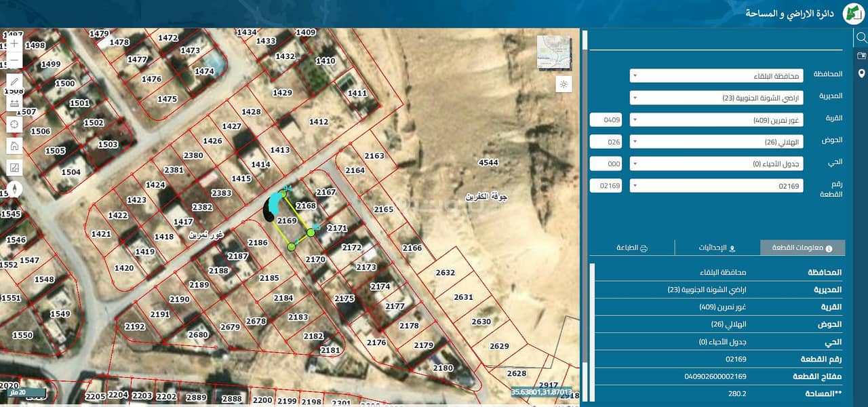This screenshot has height=407, width=868.
Task: Open the distance measurement tool
Action: [14, 104]
